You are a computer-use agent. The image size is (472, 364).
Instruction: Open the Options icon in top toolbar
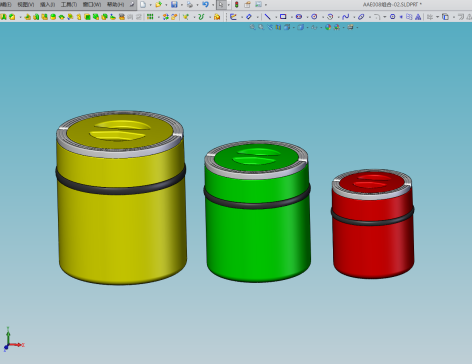(258, 5)
